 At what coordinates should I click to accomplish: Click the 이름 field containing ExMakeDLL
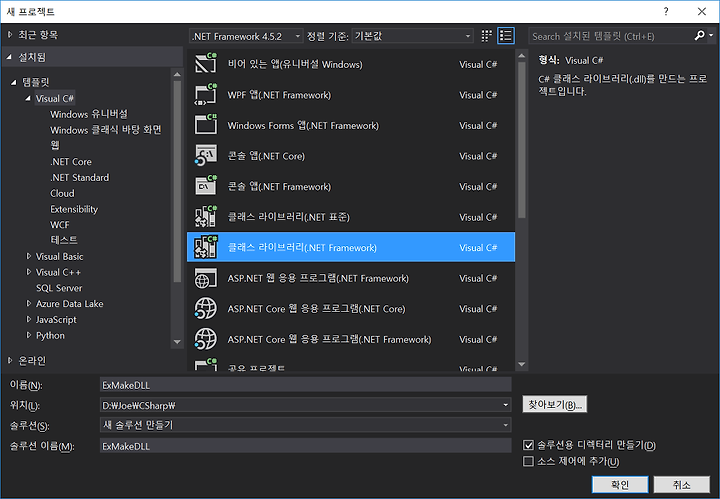[305, 385]
